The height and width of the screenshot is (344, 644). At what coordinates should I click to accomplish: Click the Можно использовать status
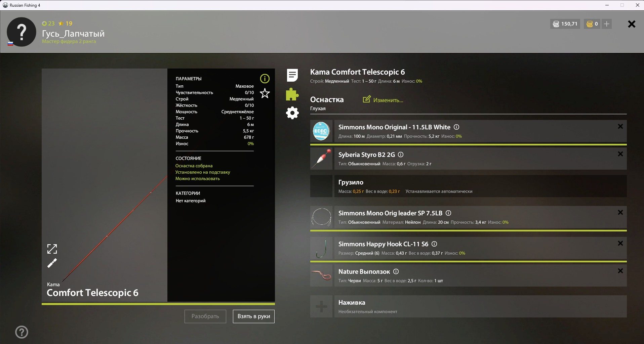point(198,178)
